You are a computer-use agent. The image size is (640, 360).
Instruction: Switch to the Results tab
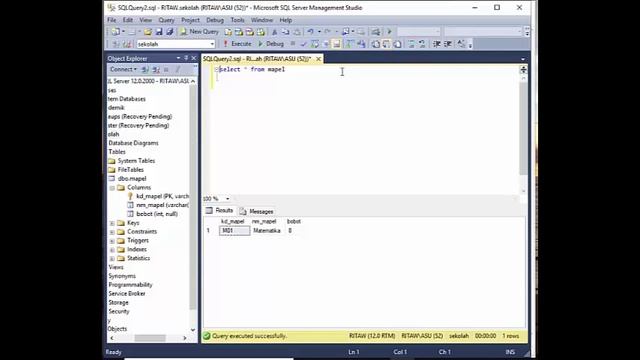pos(220,211)
